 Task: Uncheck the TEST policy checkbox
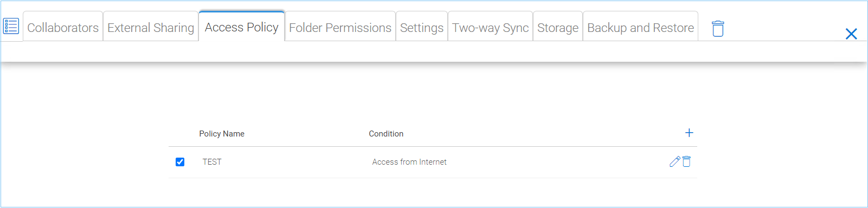point(180,162)
